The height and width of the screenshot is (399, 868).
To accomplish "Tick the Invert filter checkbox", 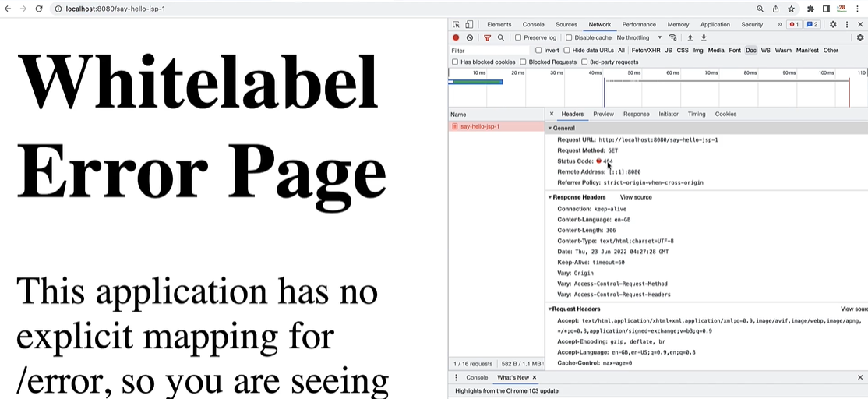I will [x=538, y=51].
